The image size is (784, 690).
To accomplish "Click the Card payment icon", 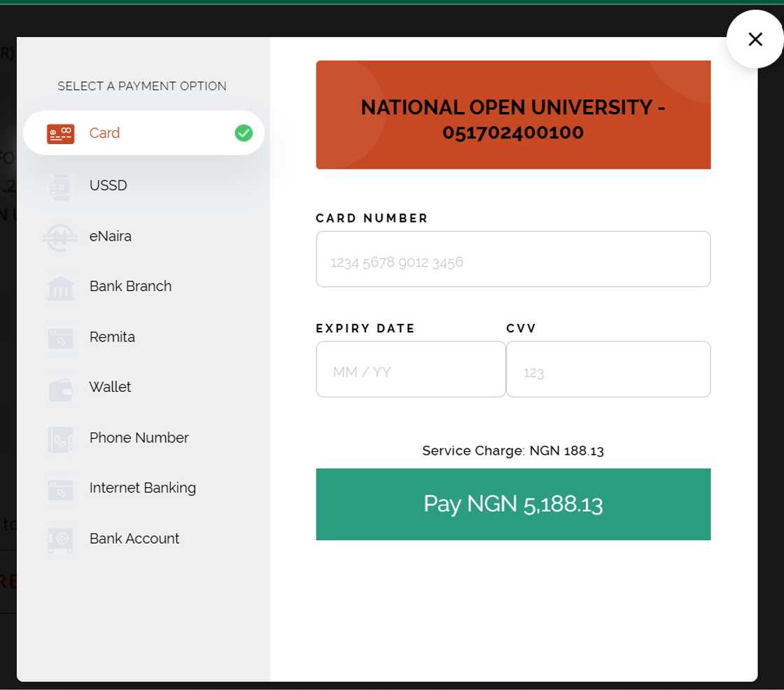I will pos(60,133).
